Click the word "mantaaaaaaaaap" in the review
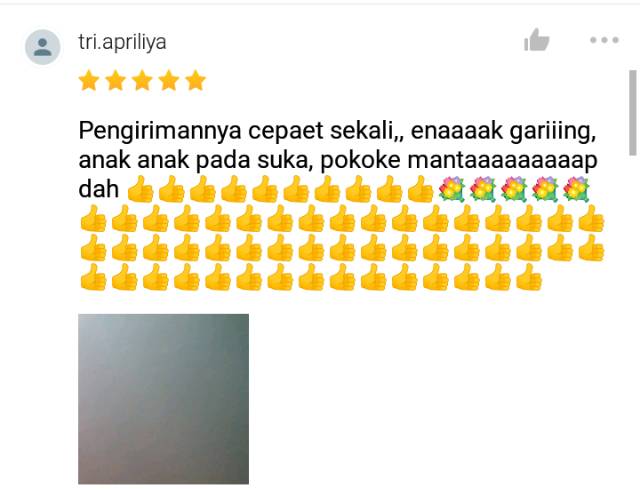Viewport: 640px width, 489px height. pyautogui.click(x=502, y=161)
